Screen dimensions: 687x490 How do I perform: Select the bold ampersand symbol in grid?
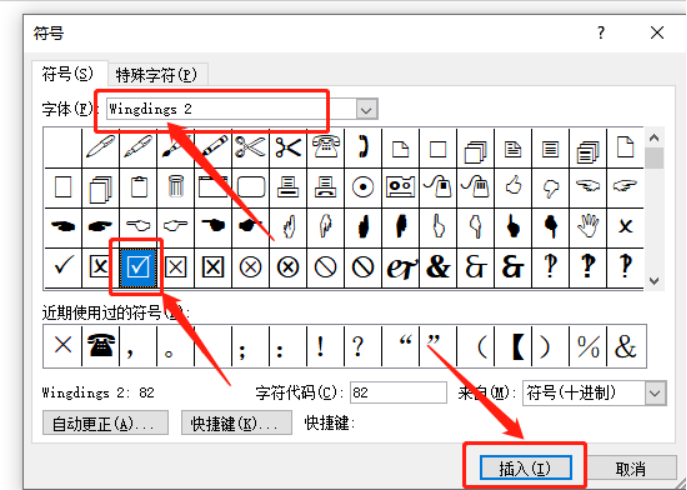[x=438, y=267]
